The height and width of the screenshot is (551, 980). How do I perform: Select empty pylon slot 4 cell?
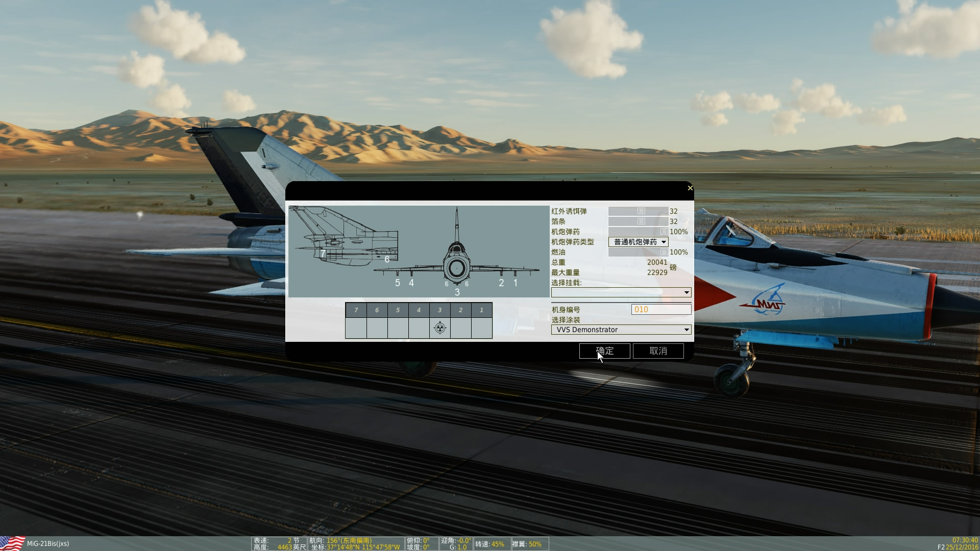click(x=419, y=328)
